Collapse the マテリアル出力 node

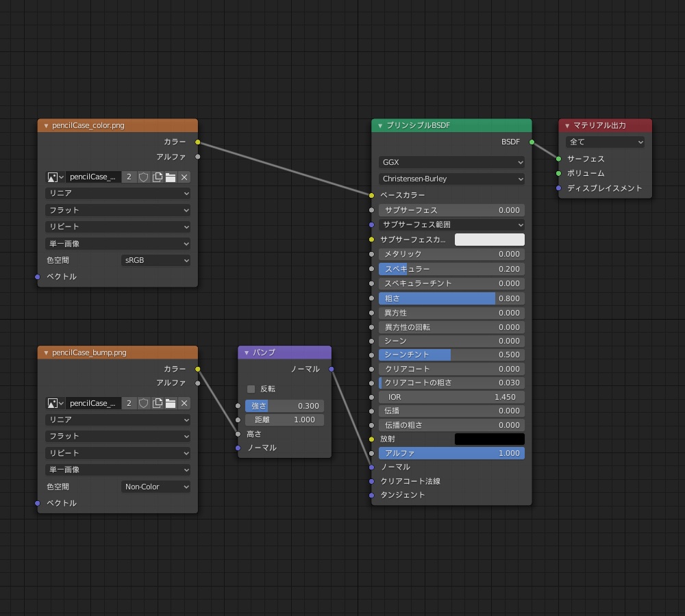[567, 126]
